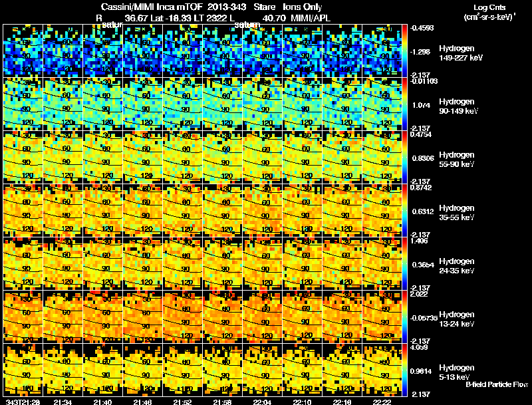Click the 21:46 time axis label
This screenshot has height=405, width=532.
(143, 402)
